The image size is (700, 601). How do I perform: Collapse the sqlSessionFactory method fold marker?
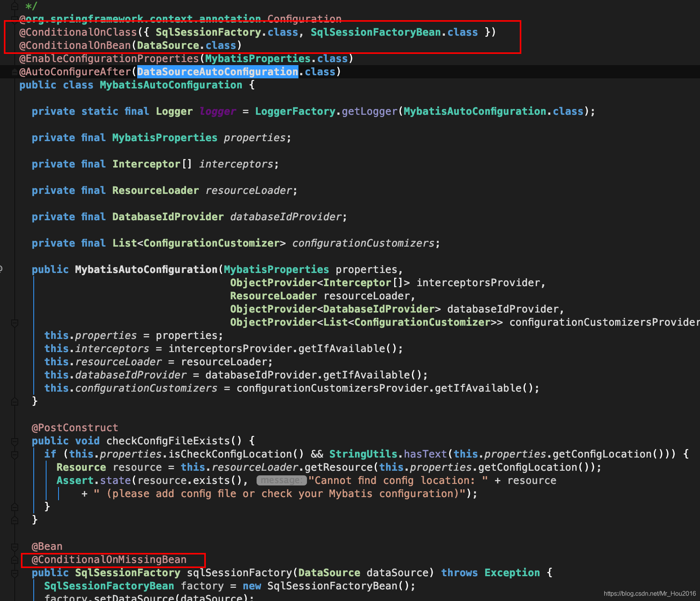pyautogui.click(x=15, y=573)
